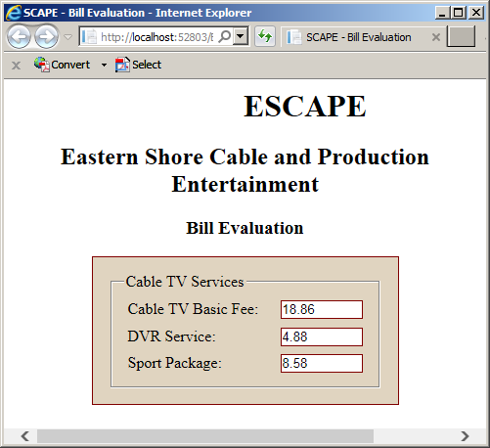Click the horizontal scrollbar left arrow

click(x=24, y=436)
